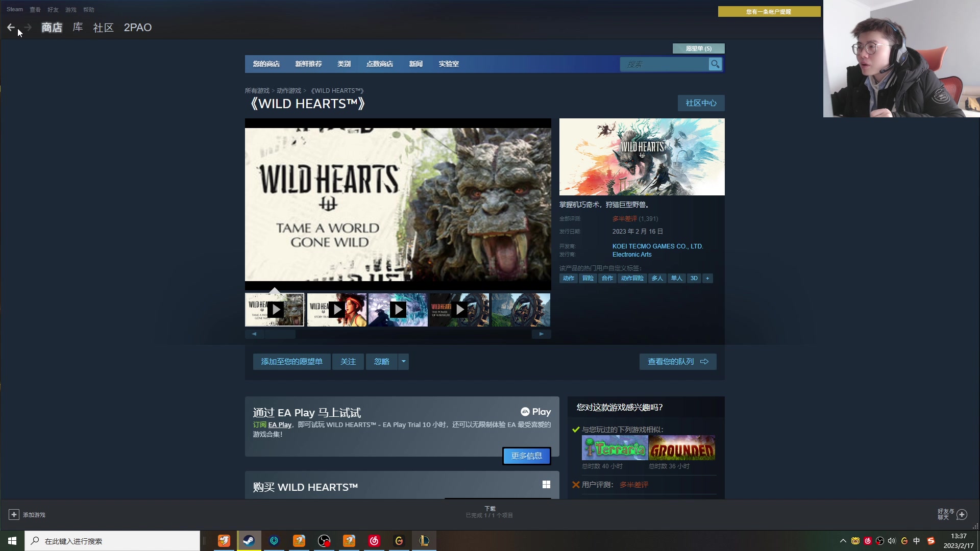The image size is (980, 551).
Task: Click the Add Game plus icon
Action: [14, 515]
